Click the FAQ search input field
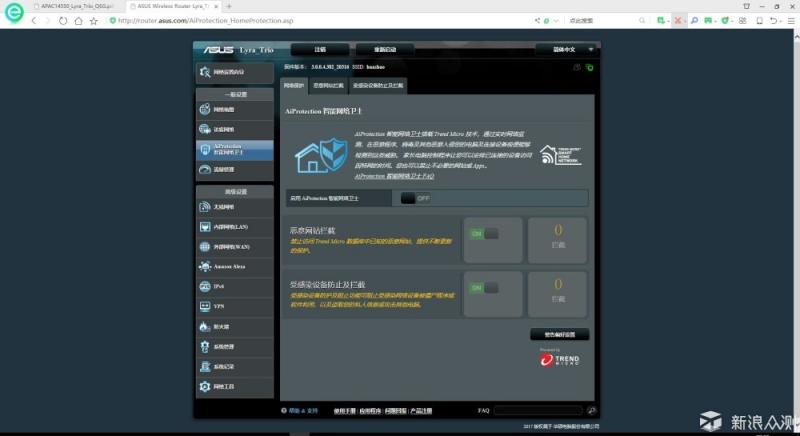Viewport: 800px width, 436px height. (x=538, y=410)
